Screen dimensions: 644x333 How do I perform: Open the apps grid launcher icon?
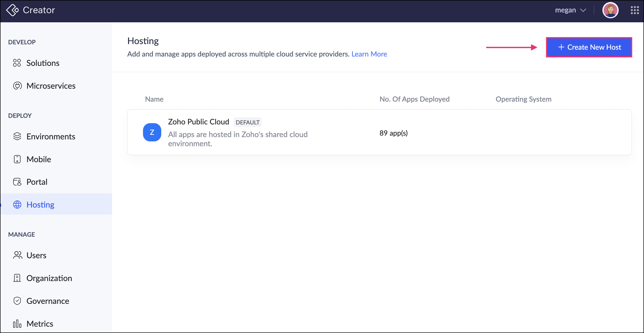point(635,10)
